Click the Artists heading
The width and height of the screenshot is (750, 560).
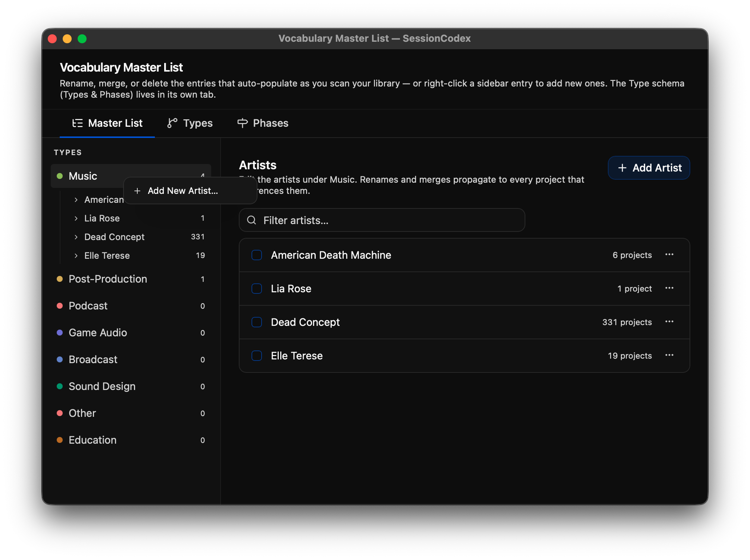pos(258,165)
